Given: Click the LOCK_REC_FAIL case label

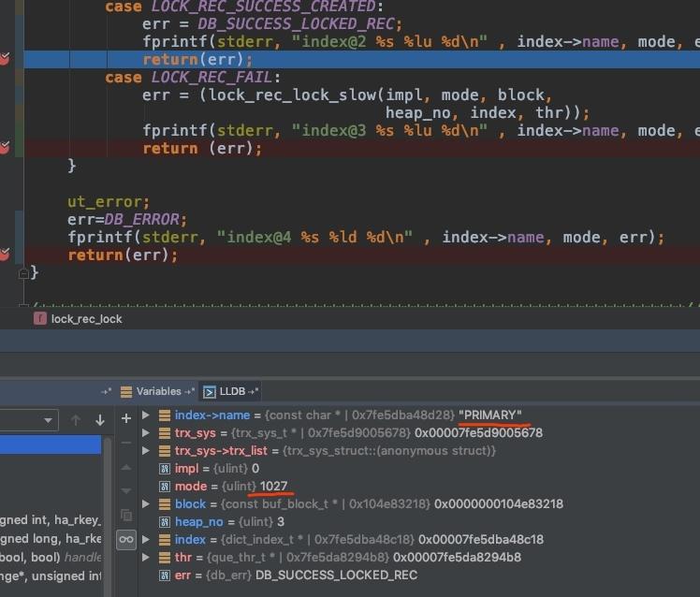Looking at the screenshot, I should pos(211,78).
